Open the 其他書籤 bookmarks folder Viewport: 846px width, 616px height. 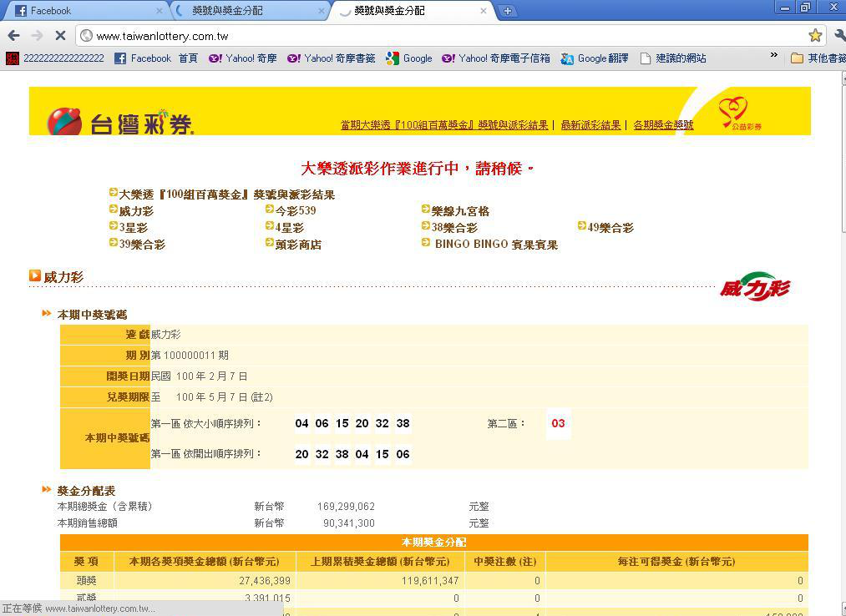[818, 58]
